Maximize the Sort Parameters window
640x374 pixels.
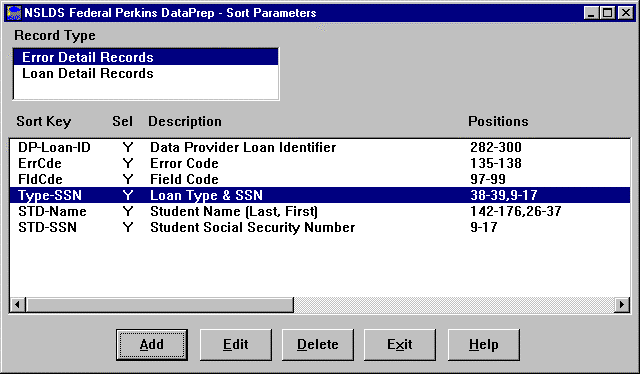pos(607,13)
